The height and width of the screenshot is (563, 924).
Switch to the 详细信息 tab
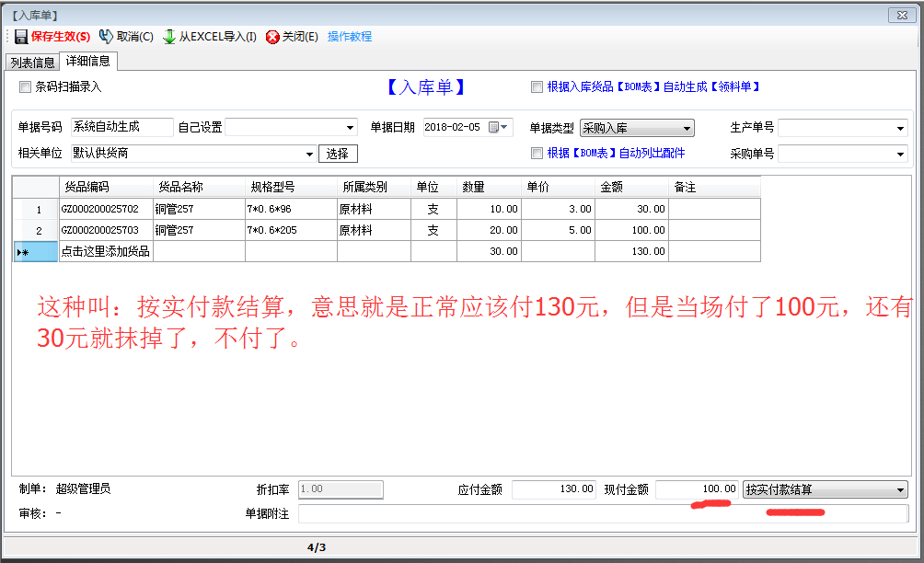pyautogui.click(x=88, y=62)
